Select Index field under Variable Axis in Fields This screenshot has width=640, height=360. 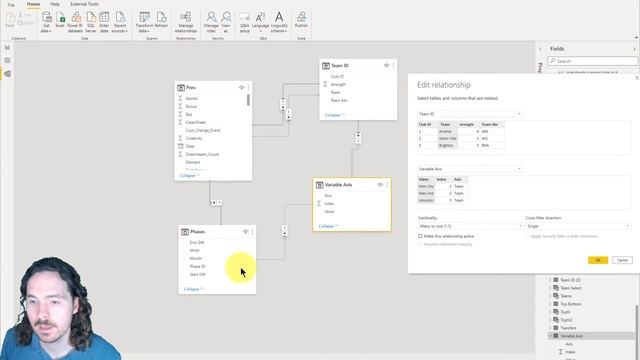tap(570, 352)
